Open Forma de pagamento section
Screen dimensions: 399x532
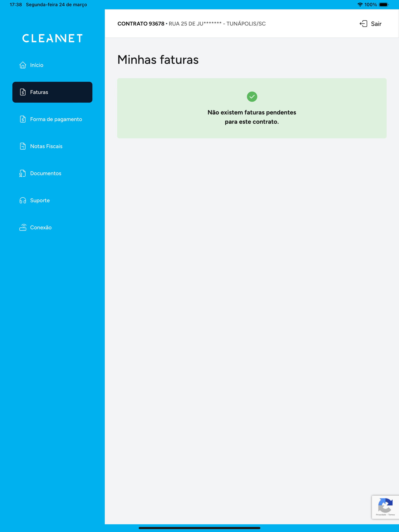click(52, 119)
